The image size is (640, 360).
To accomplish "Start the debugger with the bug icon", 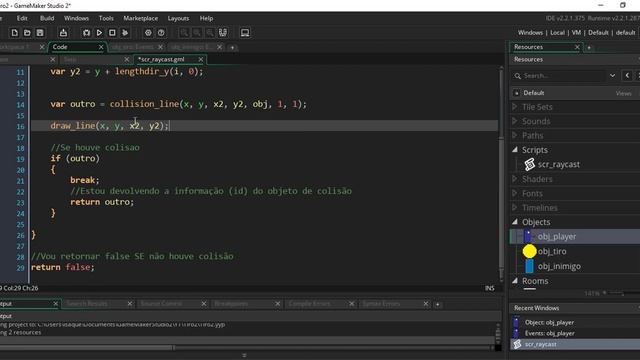I will coord(86,33).
